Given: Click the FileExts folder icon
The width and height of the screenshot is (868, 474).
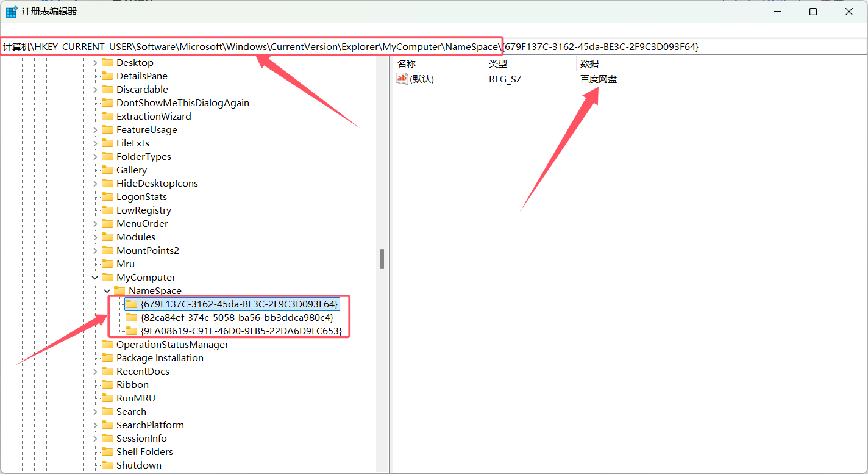Looking at the screenshot, I should point(107,143).
